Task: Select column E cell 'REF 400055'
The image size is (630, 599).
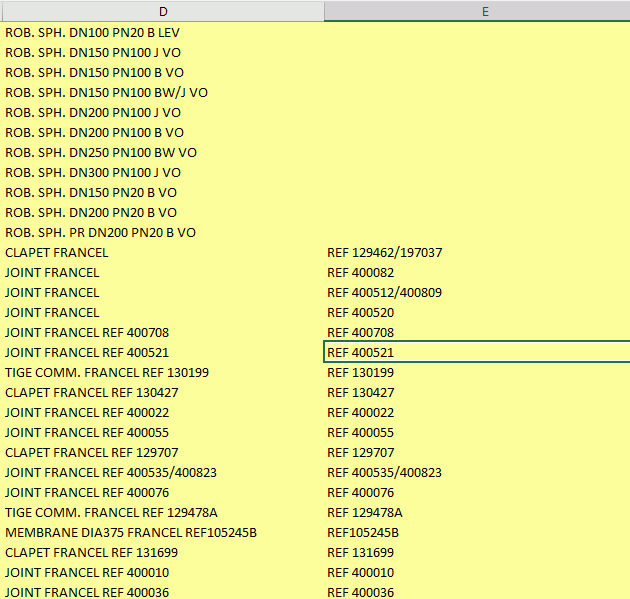Action: pyautogui.click(x=477, y=433)
